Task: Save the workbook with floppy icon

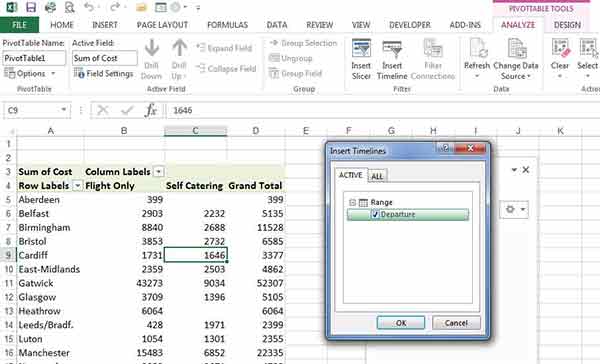Action: point(31,7)
